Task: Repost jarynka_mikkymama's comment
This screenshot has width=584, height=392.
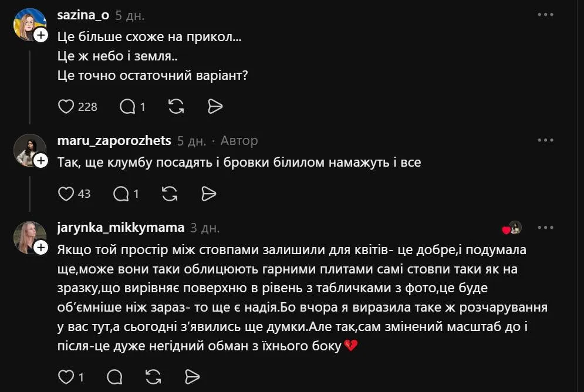Action: point(153,377)
